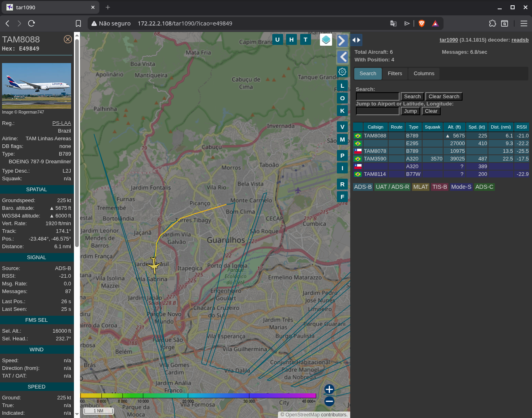
Task: Select the E295 aircraft row
Action: 441,144
